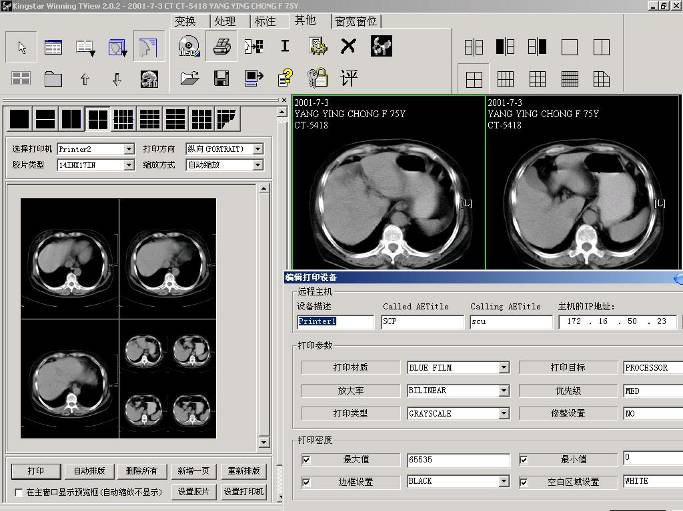Switch to the 处理 tab

[225, 21]
